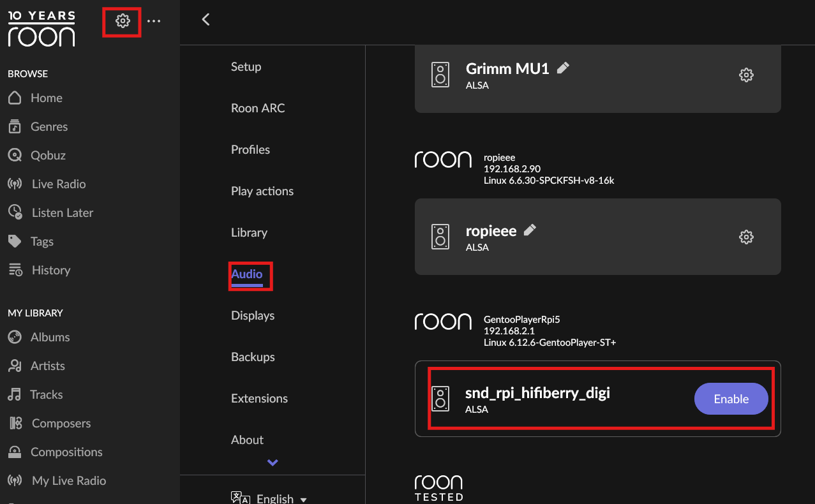Select the Audio settings tab
Viewport: 815px width, 504px height.
(x=247, y=274)
